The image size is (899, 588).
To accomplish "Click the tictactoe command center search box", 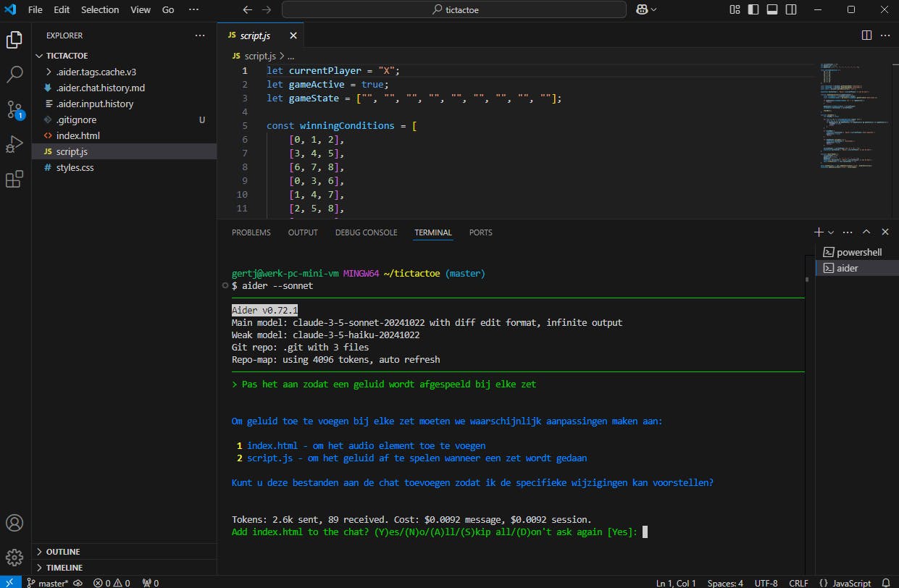I will tap(454, 10).
